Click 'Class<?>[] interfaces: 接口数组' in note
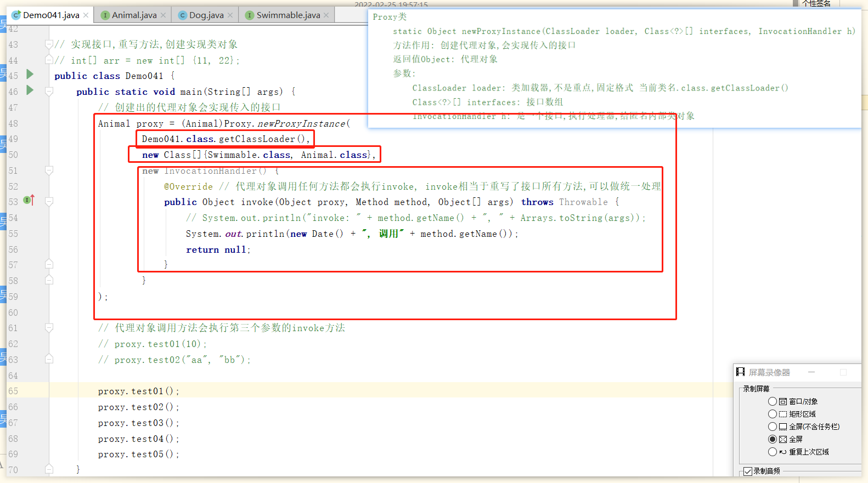The width and height of the screenshot is (868, 483). click(487, 102)
